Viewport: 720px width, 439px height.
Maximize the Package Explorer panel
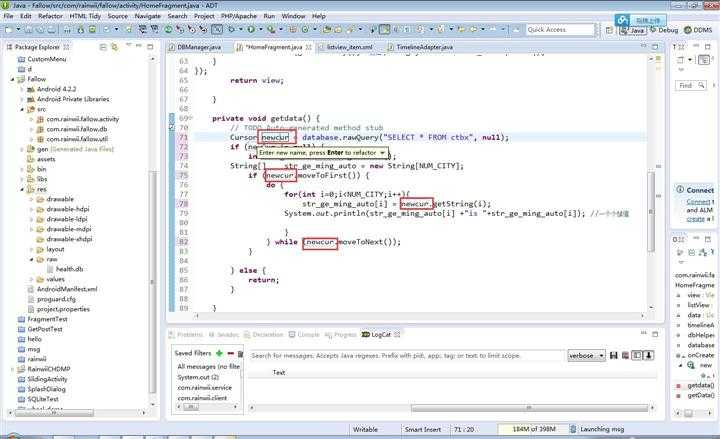150,46
